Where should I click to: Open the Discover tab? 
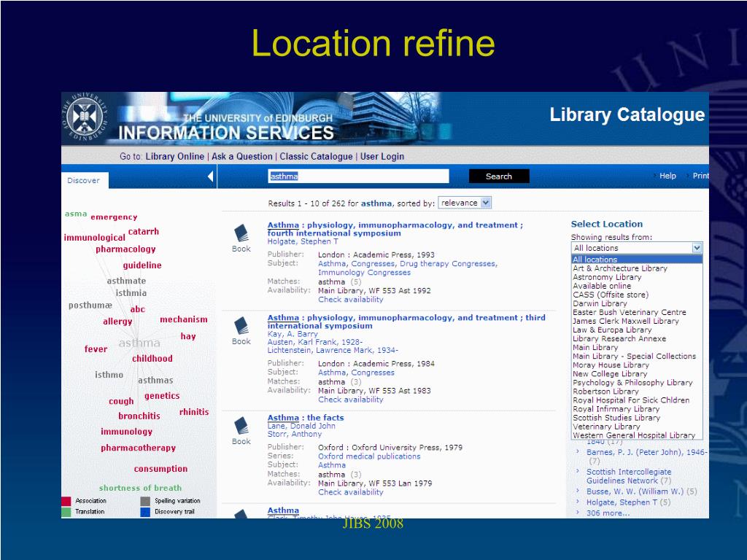click(x=84, y=181)
